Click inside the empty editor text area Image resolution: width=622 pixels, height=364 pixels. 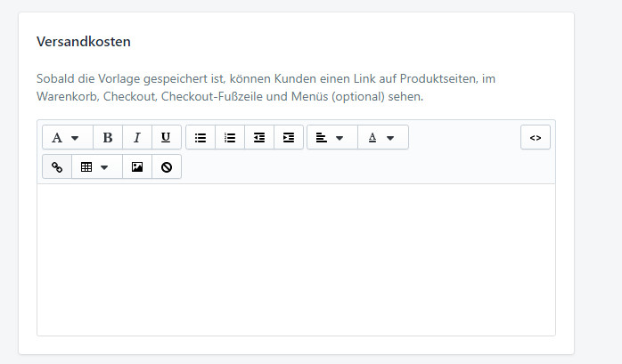[296, 258]
